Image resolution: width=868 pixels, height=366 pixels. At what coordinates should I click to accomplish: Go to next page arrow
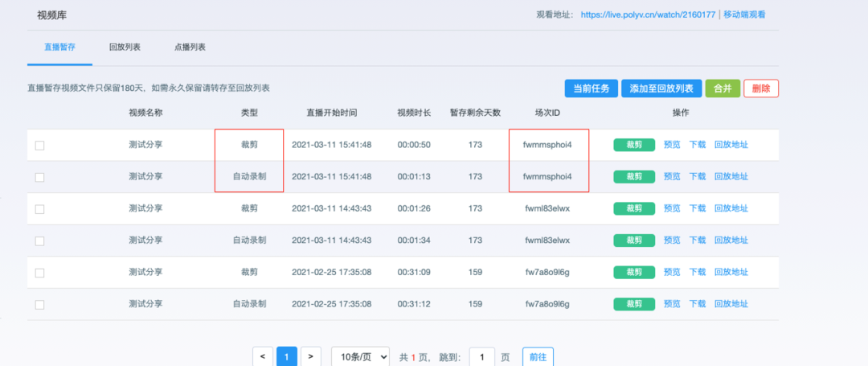(x=311, y=356)
